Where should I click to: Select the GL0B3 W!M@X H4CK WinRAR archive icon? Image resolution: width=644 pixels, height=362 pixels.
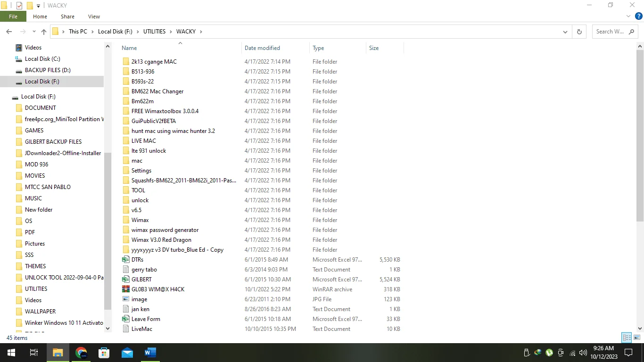pos(125,289)
